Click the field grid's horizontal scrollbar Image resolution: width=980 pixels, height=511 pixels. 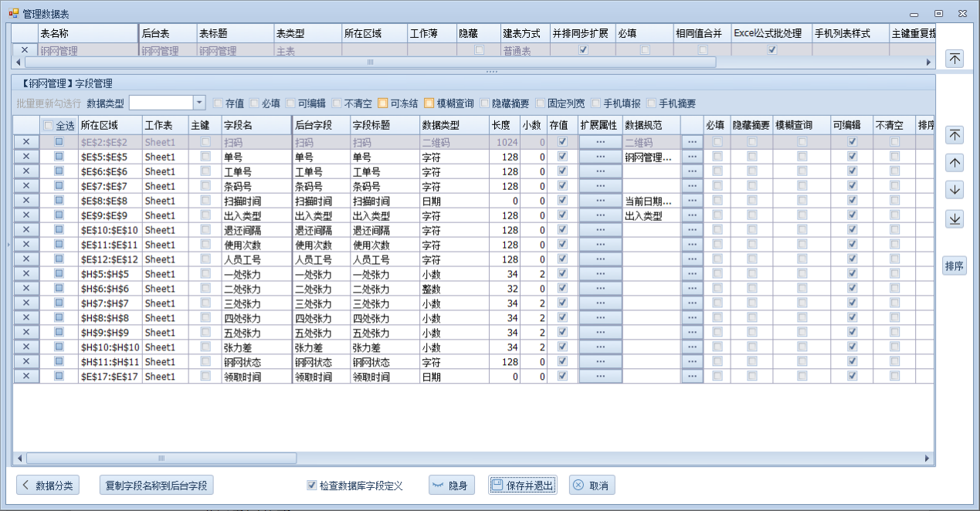tap(463, 459)
